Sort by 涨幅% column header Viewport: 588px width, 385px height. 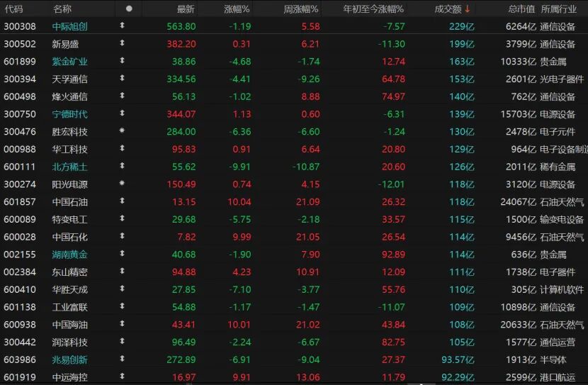237,9
